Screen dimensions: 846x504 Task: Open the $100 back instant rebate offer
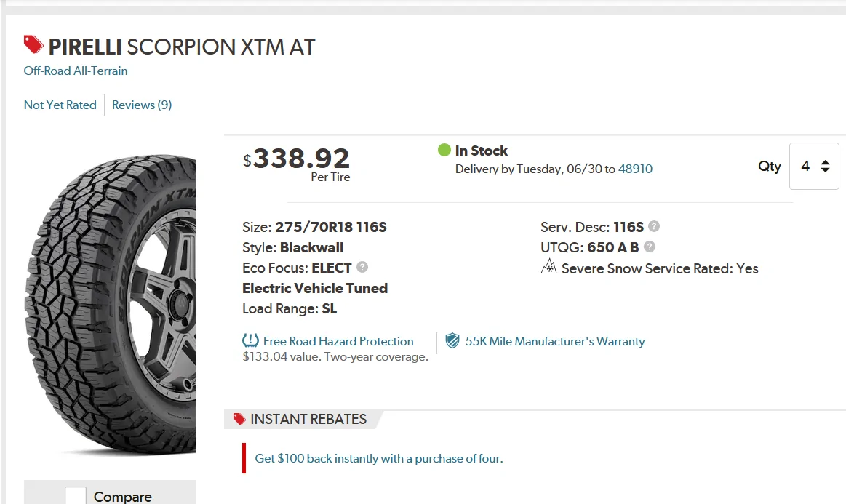tap(379, 458)
